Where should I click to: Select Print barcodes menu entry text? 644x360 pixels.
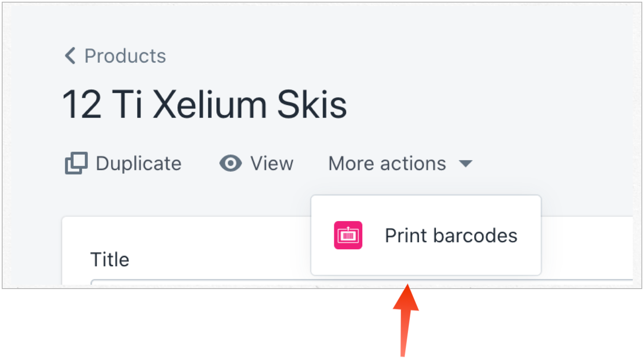[x=451, y=236]
